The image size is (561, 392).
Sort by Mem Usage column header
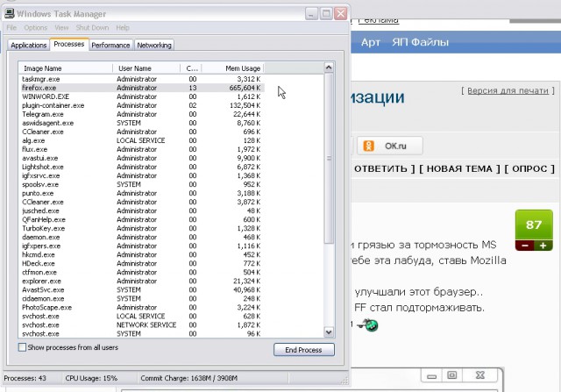(x=233, y=68)
